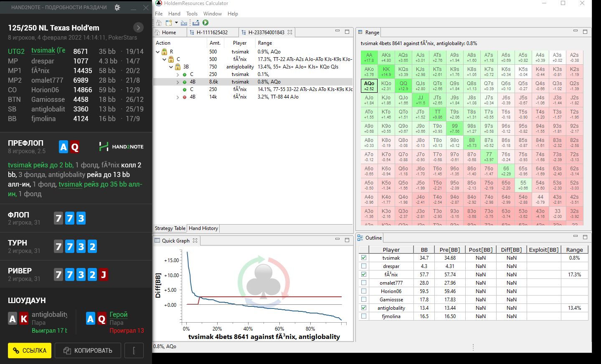Switch to the H-1111625432 tab
601x364 pixels.
point(211,32)
